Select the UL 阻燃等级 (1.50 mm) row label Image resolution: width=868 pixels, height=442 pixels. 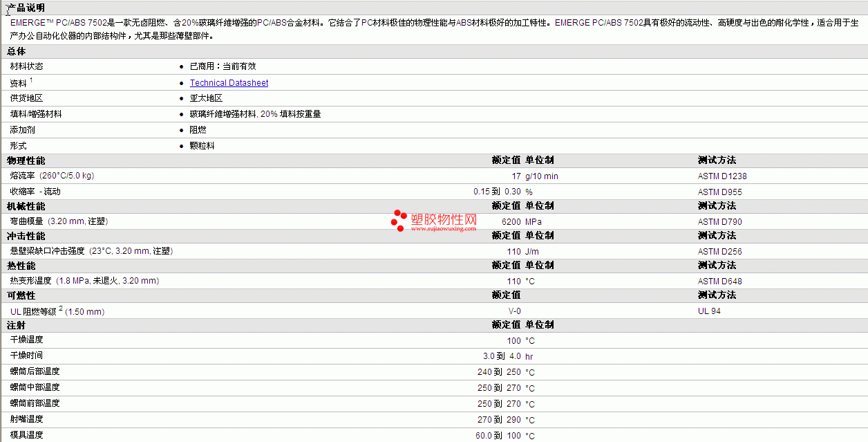point(57,311)
